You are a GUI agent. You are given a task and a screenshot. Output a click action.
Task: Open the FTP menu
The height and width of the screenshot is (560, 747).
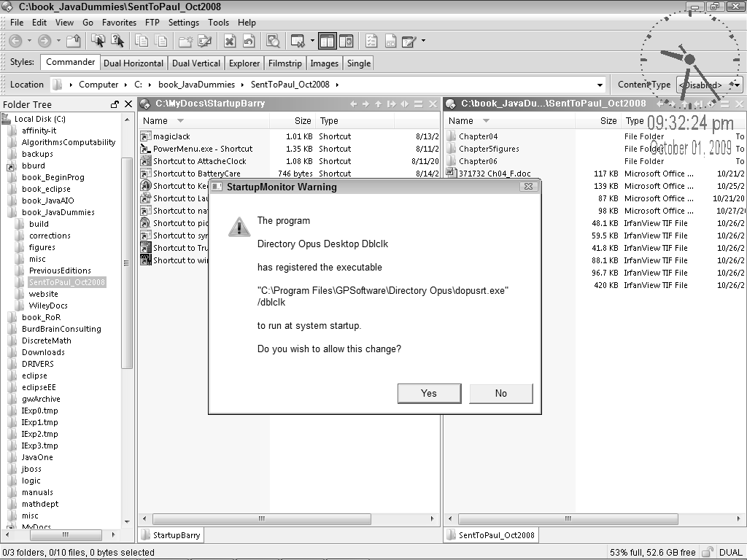pos(152,23)
